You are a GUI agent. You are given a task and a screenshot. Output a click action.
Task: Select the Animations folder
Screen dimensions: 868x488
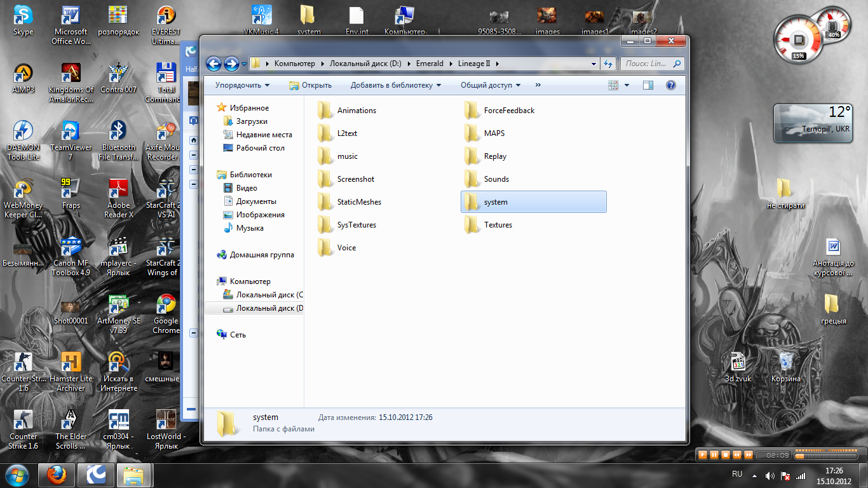pos(346,111)
